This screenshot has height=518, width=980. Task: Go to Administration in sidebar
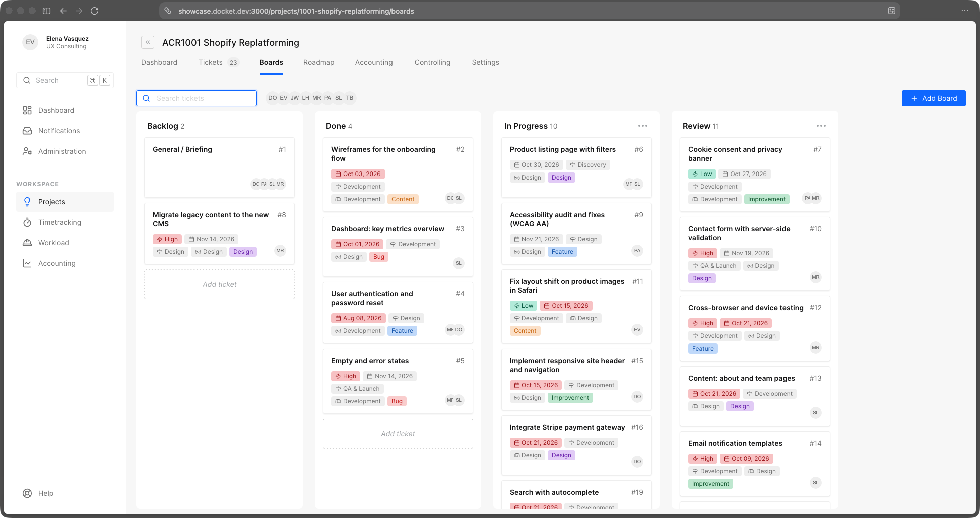65,151
